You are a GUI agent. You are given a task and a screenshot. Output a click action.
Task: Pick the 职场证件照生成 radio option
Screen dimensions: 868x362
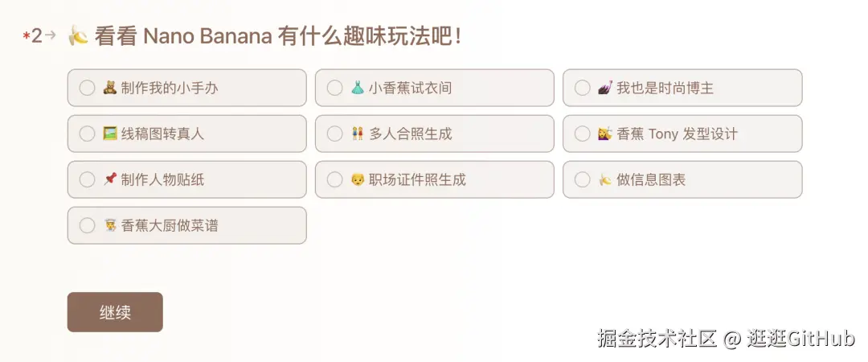[334, 180]
